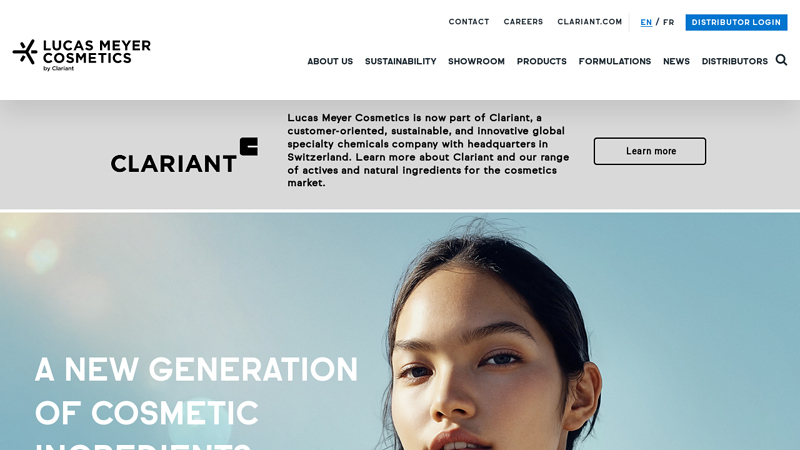Open the About Us menu
This screenshot has height=450, width=800.
coord(330,61)
